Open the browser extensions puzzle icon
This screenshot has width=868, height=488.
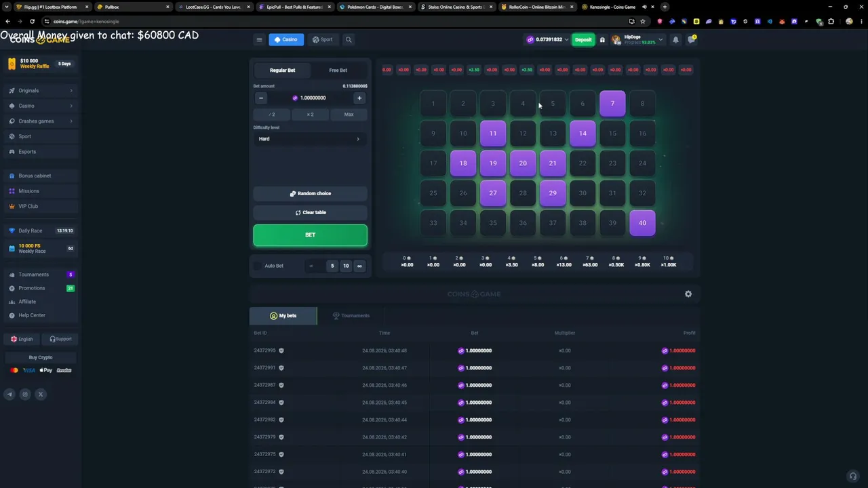coord(831,21)
